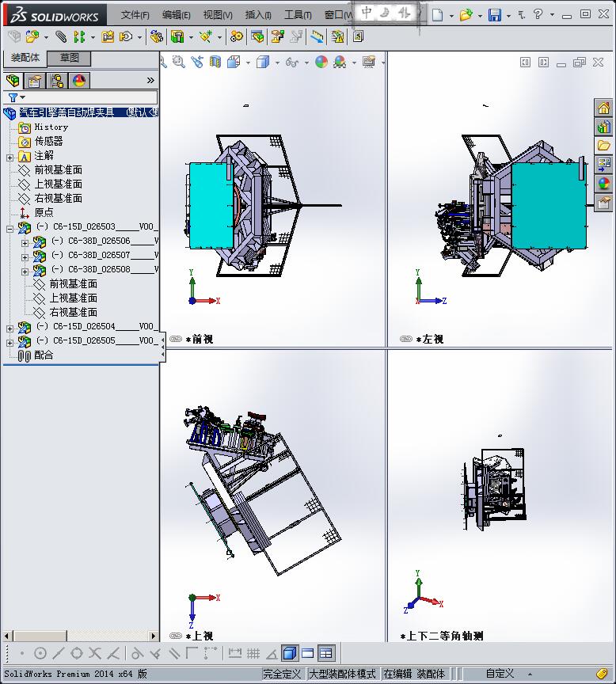This screenshot has width=616, height=684.
Task: Expand the C6-38D_026508 subassembly node
Action: click(x=25, y=272)
